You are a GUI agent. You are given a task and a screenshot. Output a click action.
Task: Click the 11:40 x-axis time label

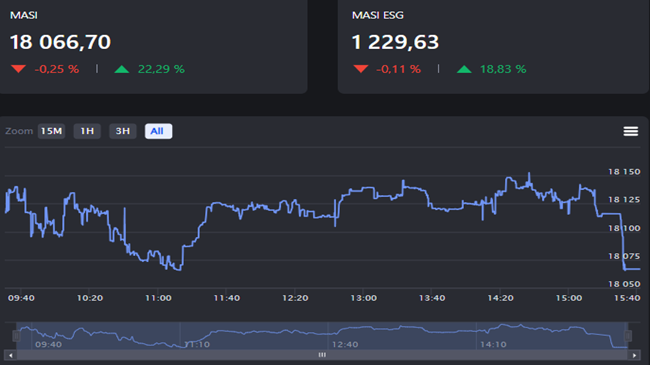click(227, 298)
